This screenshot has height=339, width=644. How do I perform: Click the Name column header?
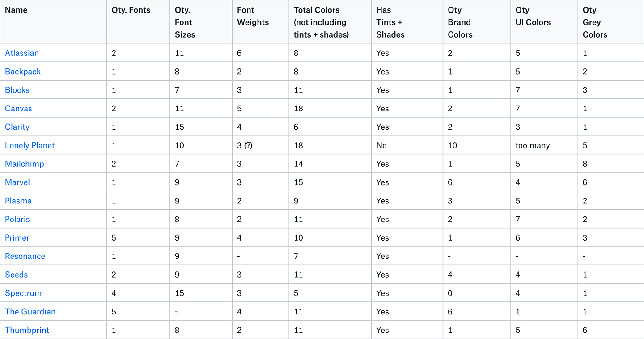(x=16, y=10)
